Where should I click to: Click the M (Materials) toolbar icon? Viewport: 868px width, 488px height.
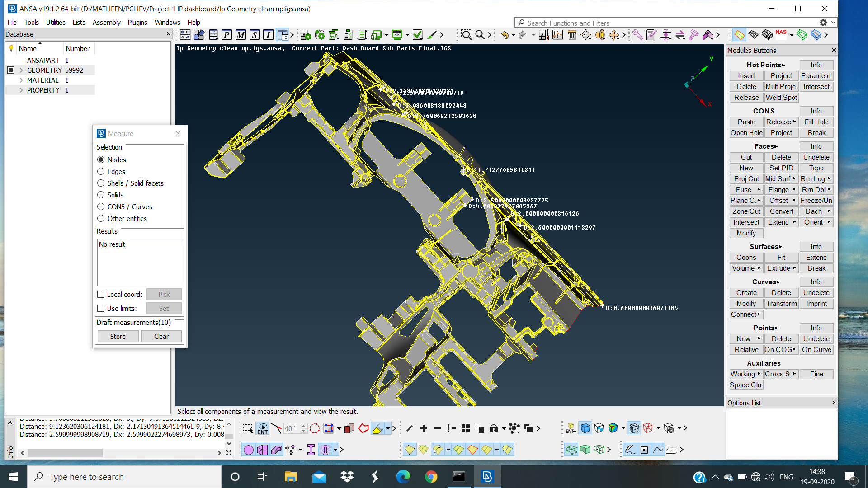[241, 34]
